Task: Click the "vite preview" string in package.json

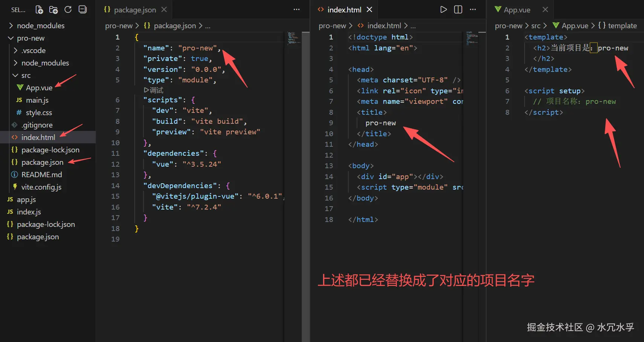Action: pyautogui.click(x=230, y=132)
